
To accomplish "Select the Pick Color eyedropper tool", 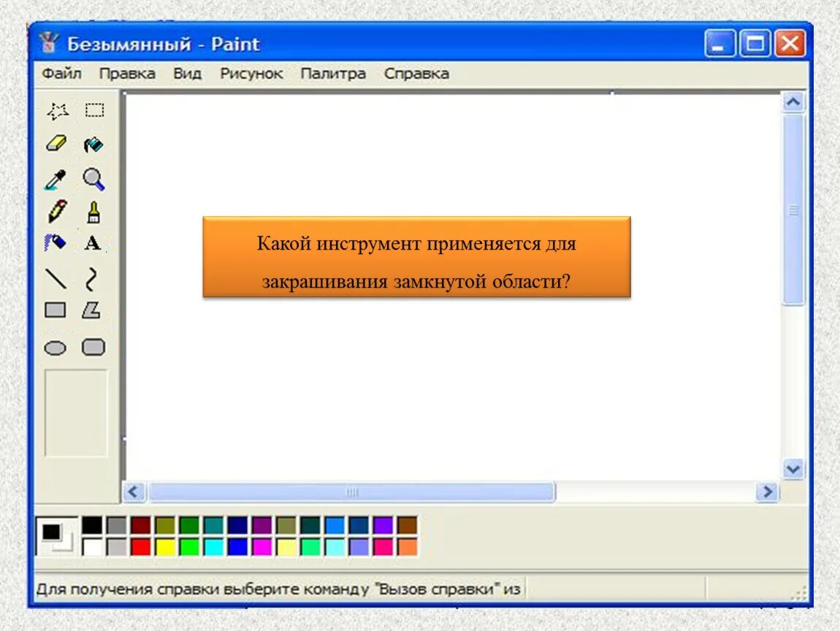I will tap(56, 180).
